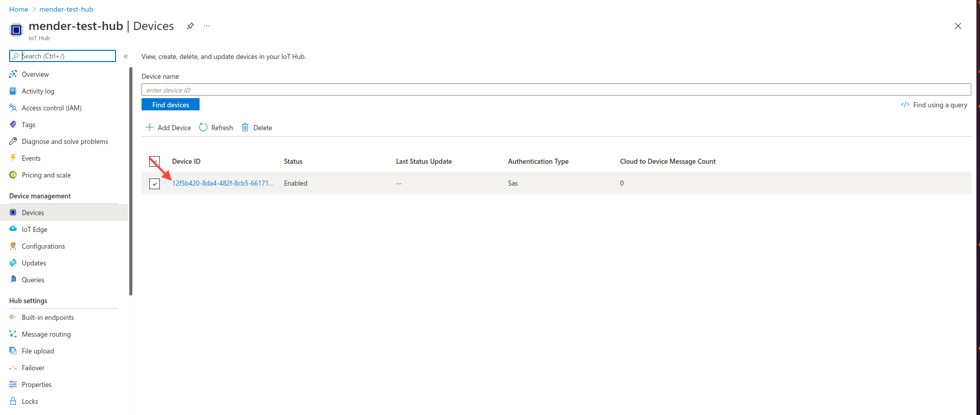Focus the Device name input field
This screenshot has width=980, height=415.
click(x=556, y=90)
